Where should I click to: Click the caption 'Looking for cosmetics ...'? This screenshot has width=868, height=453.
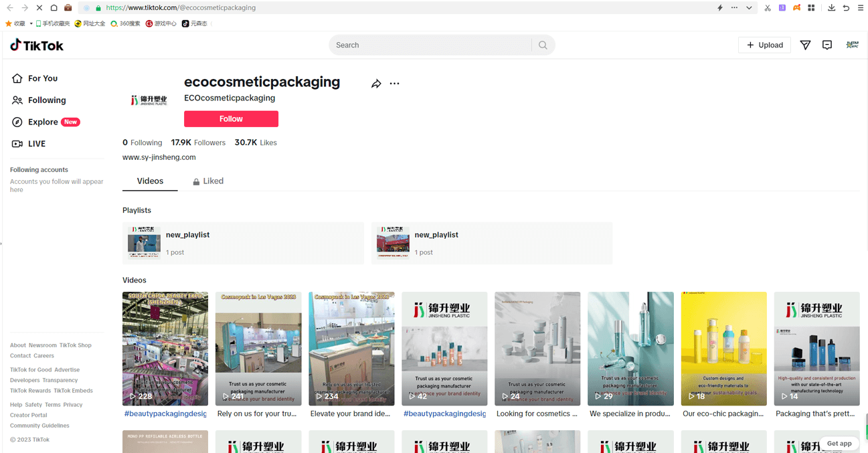point(537,414)
